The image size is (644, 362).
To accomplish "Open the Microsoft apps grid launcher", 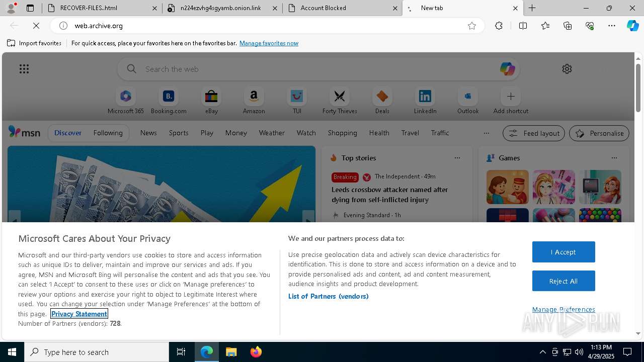I will [x=24, y=69].
